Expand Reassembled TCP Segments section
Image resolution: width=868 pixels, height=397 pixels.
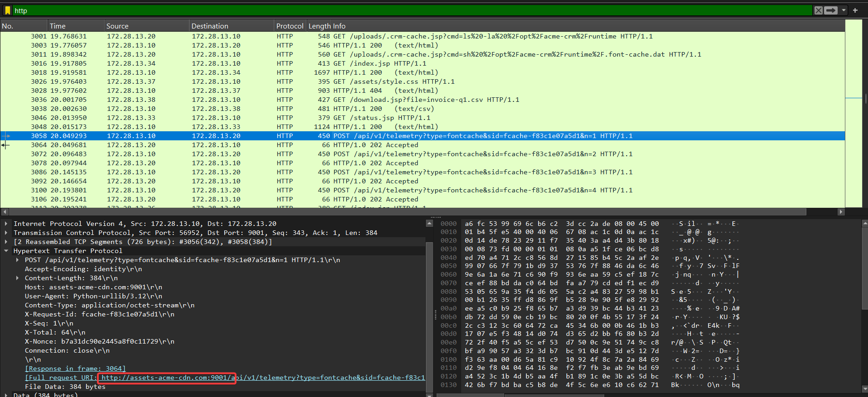point(6,242)
